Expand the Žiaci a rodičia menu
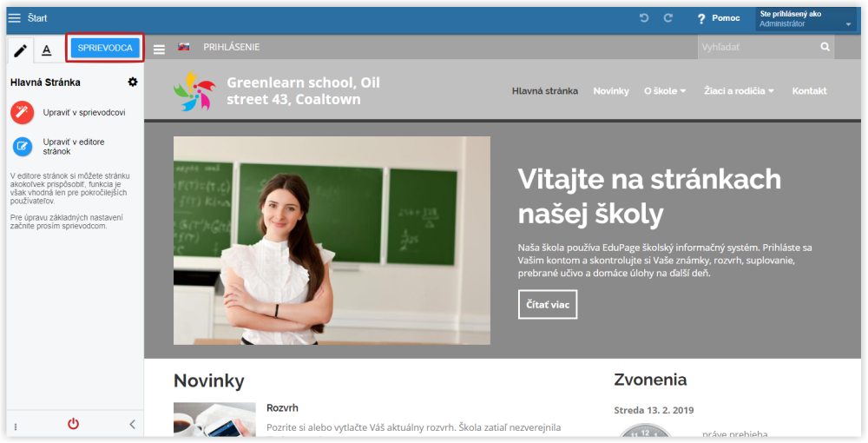This screenshot has height=443, width=868. point(739,91)
